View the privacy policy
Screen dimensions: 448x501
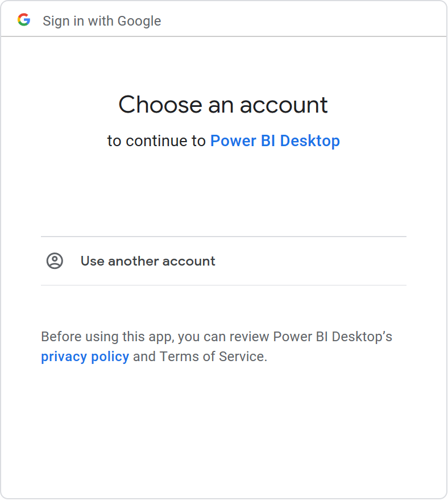click(85, 356)
